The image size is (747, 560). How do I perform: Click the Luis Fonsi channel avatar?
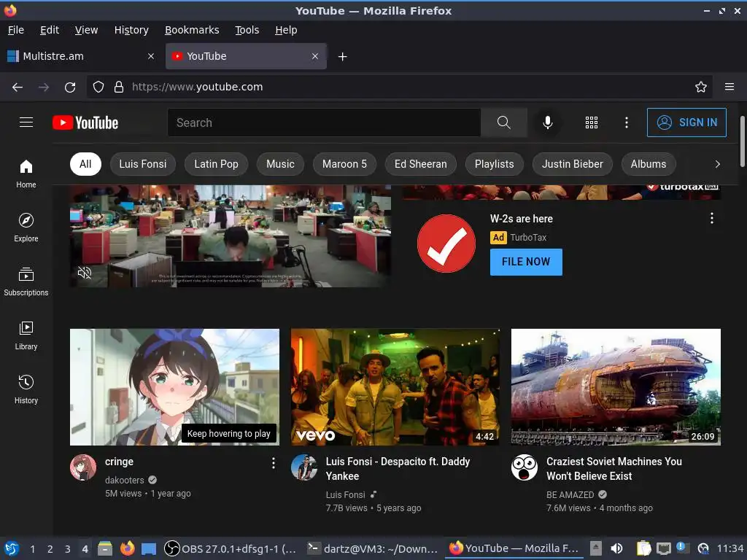pyautogui.click(x=304, y=467)
